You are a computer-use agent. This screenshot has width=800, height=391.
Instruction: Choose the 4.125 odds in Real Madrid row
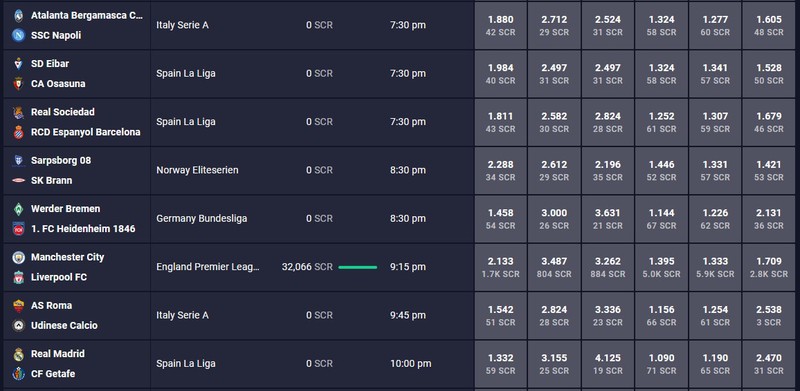point(608,363)
